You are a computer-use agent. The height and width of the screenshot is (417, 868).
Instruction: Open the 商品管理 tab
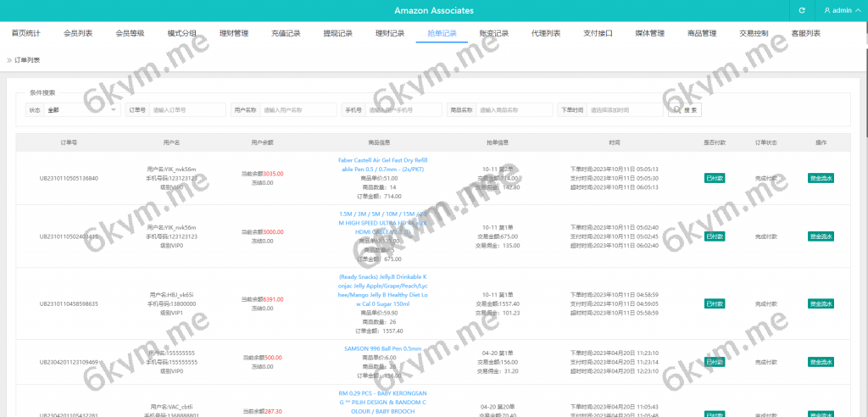(x=703, y=33)
